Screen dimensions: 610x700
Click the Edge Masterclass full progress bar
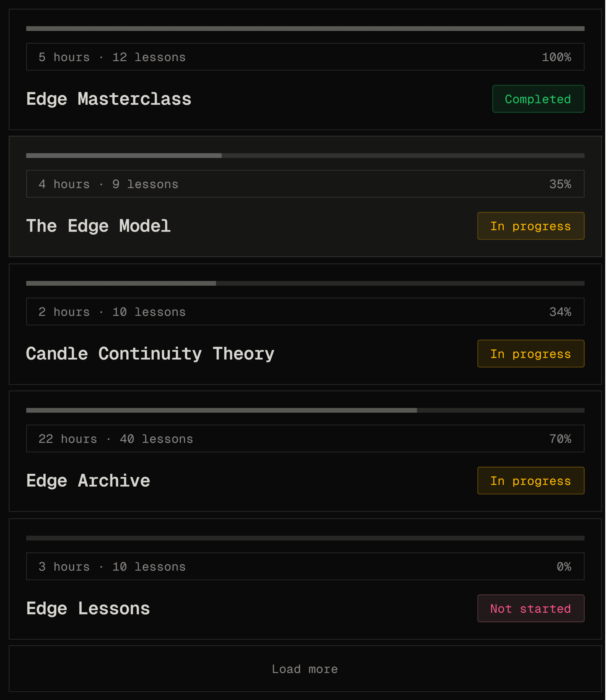coord(308,29)
